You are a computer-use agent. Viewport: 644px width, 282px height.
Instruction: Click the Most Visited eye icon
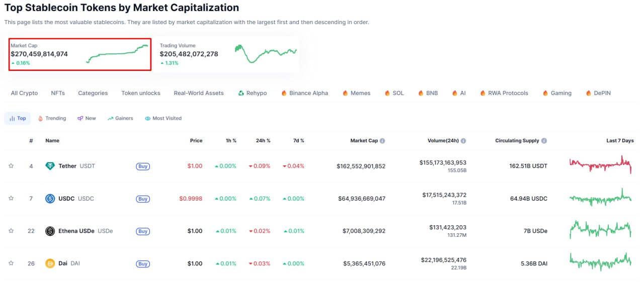pos(148,119)
